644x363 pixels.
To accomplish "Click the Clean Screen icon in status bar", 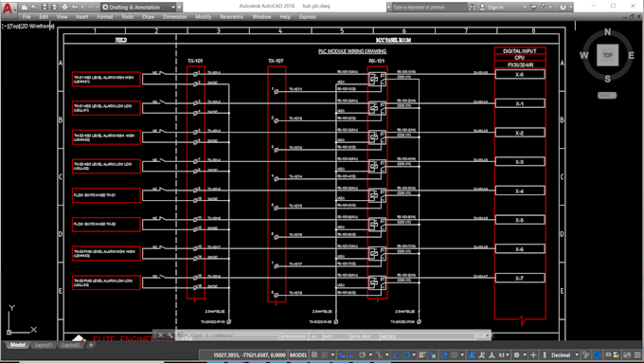I will click(627, 355).
